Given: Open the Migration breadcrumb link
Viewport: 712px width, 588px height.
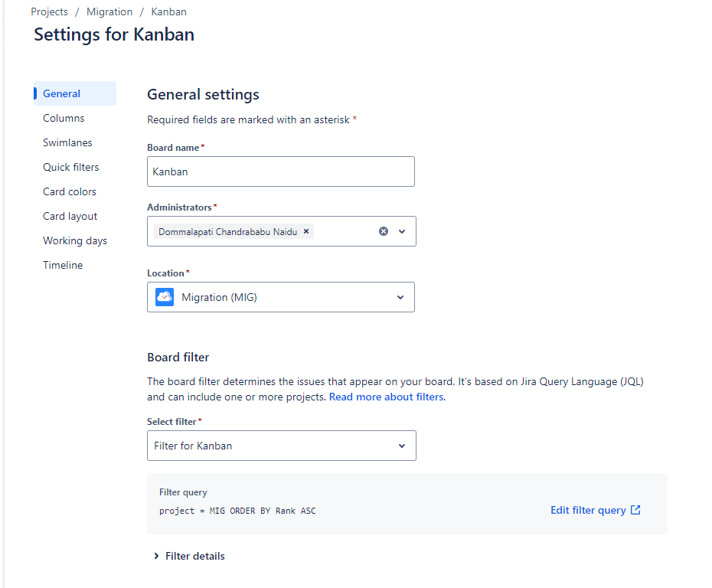Looking at the screenshot, I should [x=109, y=11].
